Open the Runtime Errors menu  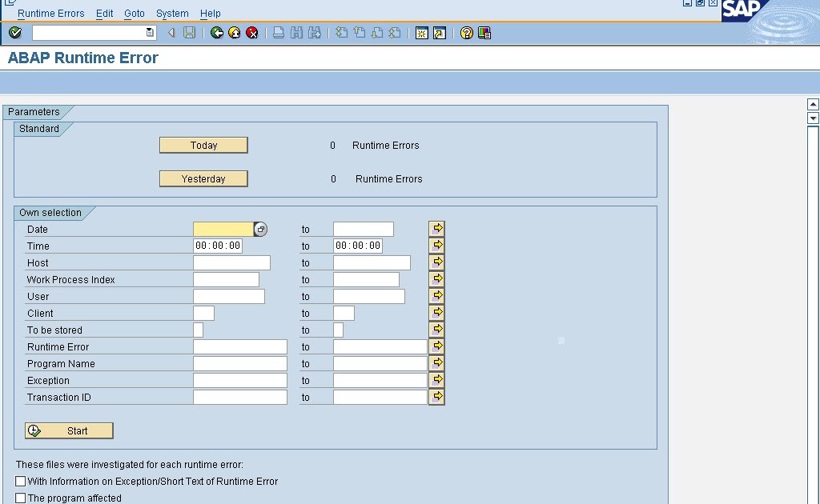pos(50,13)
